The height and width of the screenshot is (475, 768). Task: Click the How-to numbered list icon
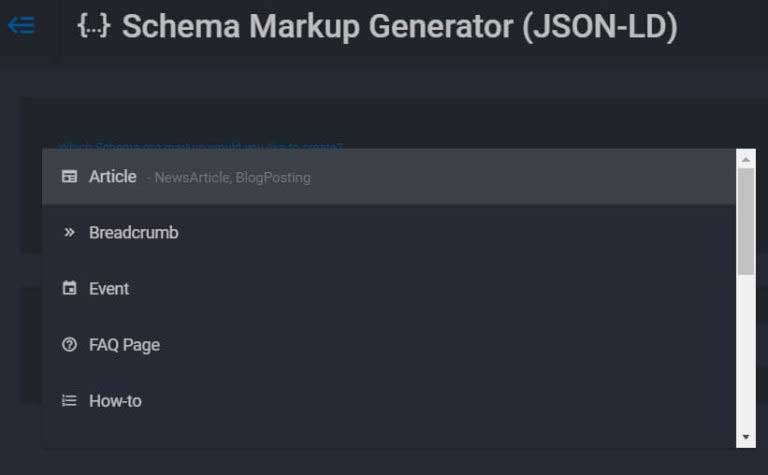click(x=70, y=401)
